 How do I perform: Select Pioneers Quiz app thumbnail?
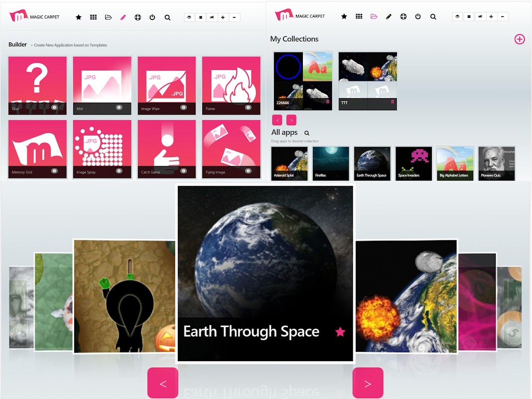(x=496, y=163)
